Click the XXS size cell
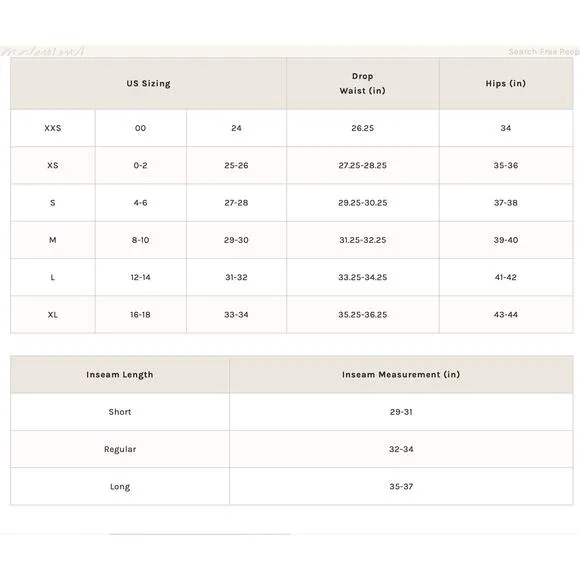 pos(53,128)
